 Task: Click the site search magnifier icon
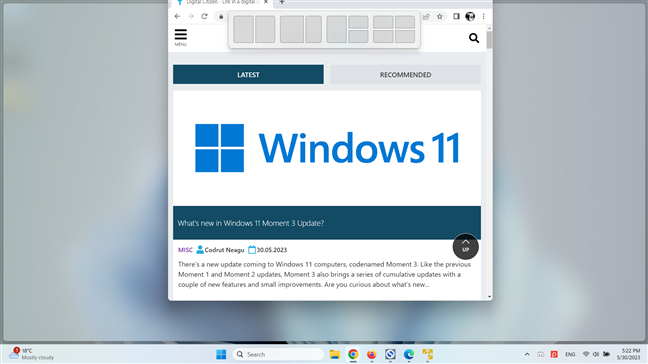[474, 38]
